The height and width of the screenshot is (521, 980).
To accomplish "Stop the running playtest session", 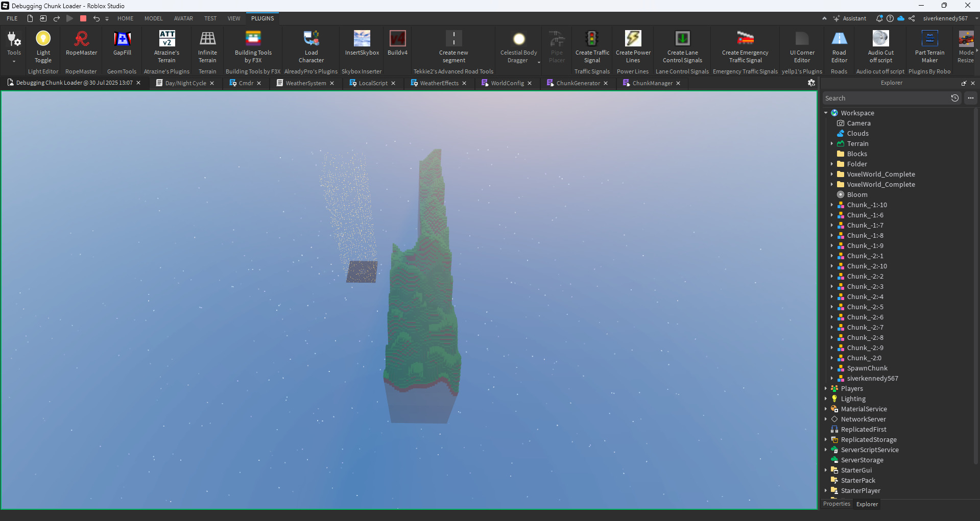I will click(83, 18).
